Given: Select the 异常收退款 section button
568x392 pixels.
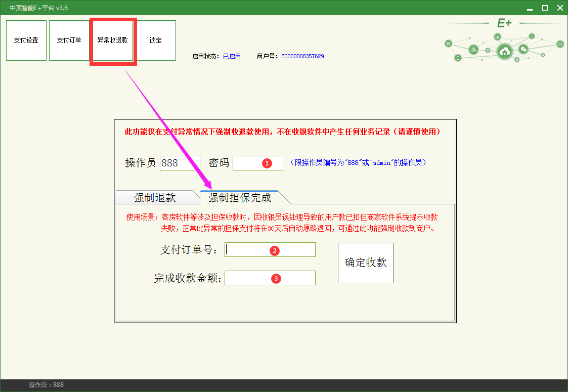Looking at the screenshot, I should point(113,40).
